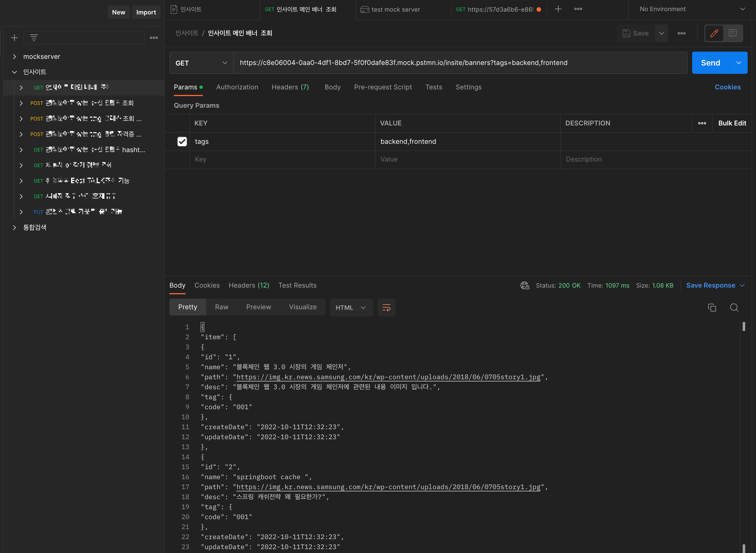Click the Cookies link
This screenshot has width=756, height=553.
coord(728,87)
